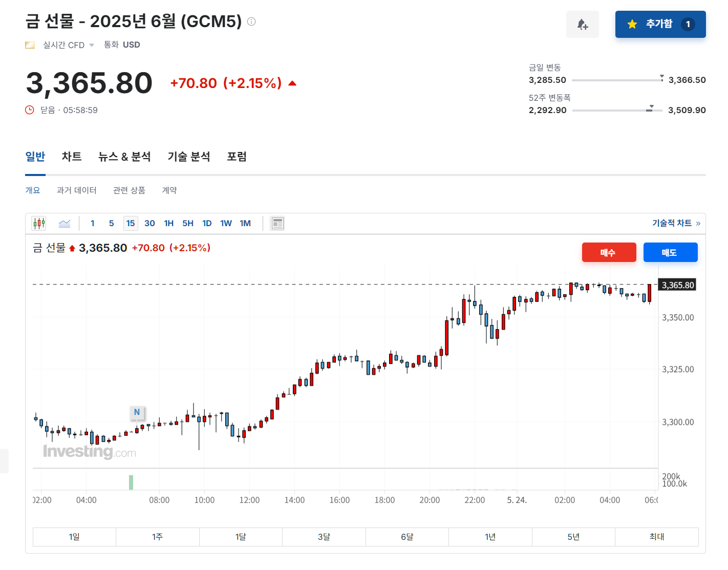Open the news panel icon beside timeframes
Image resolution: width=728 pixels, height=570 pixels.
(277, 223)
